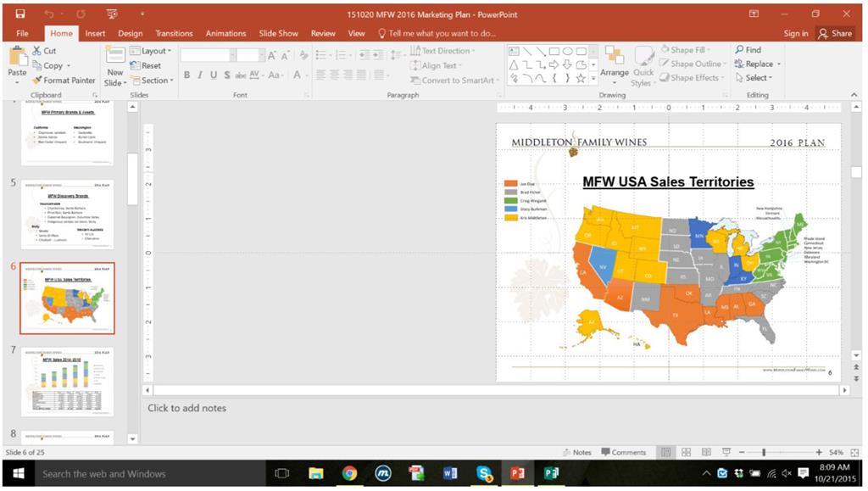Switch to the Transitions tab
The height and width of the screenshot is (491, 868).
pyautogui.click(x=174, y=33)
